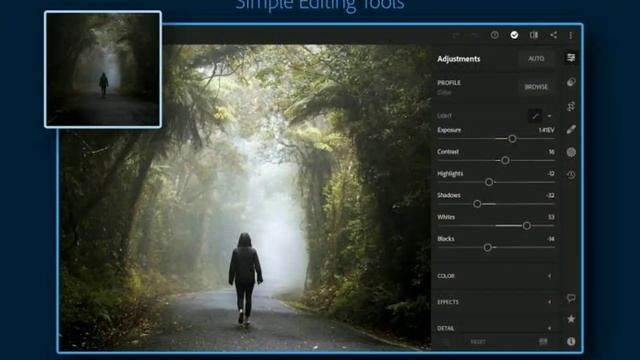Click the Exposure slider handle
Viewport: 640px width, 360px height.
tap(512, 139)
